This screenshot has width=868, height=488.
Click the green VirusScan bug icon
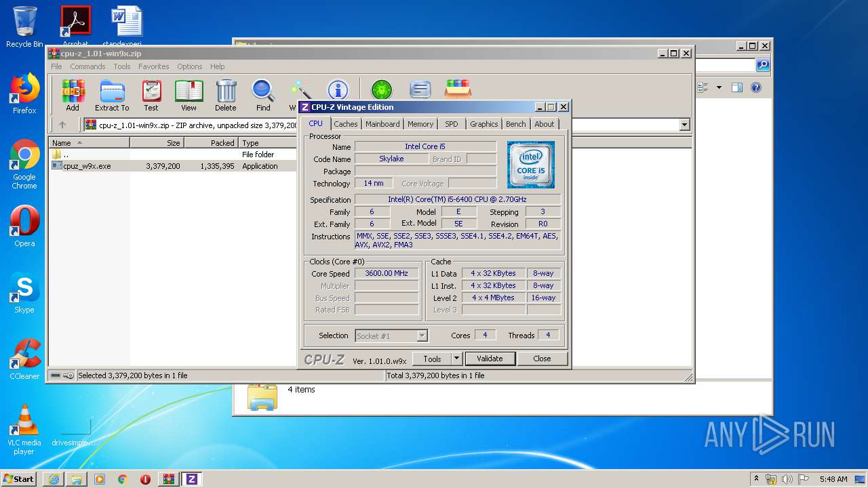382,89
